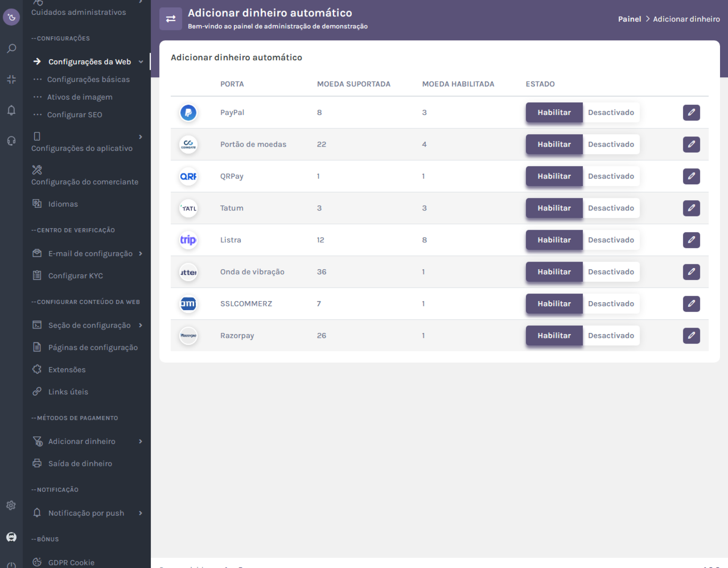Image resolution: width=728 pixels, height=568 pixels.
Task: Click the swap arrows icon in header
Action: point(171,19)
